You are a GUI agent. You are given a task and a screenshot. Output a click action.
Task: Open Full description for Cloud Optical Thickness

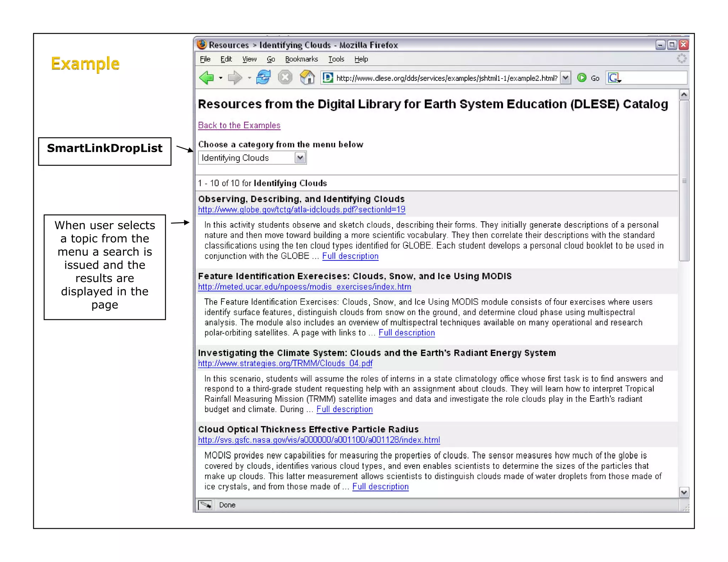pos(380,487)
